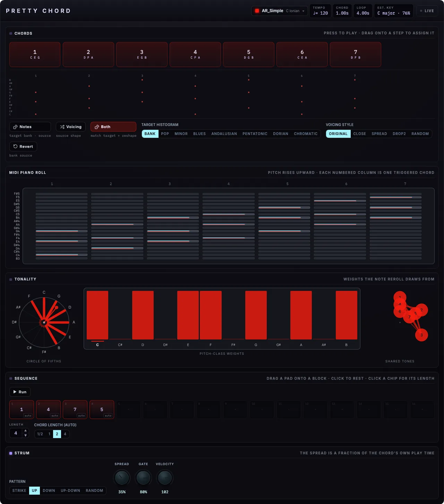Play chord pad 1 C E G
The height and width of the screenshot is (504, 444).
coord(35,54)
